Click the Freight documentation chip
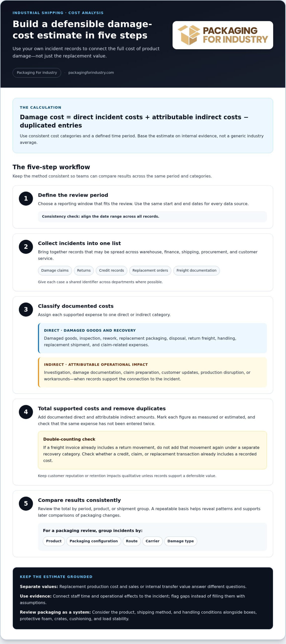This screenshot has height=644, width=286. coord(197,270)
